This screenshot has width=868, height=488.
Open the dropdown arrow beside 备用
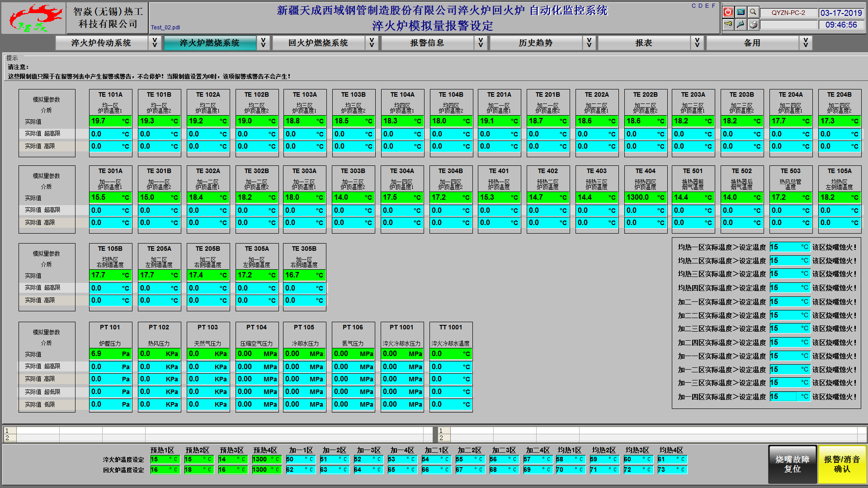(806, 43)
